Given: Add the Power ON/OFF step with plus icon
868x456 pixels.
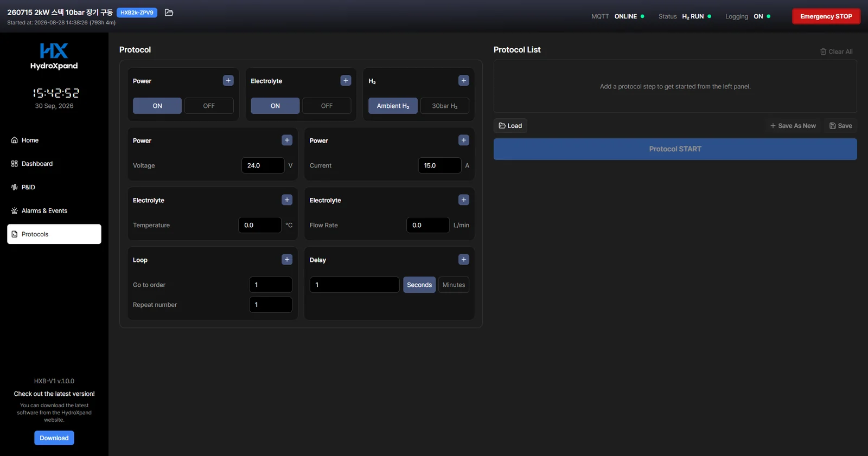Looking at the screenshot, I should (228, 81).
